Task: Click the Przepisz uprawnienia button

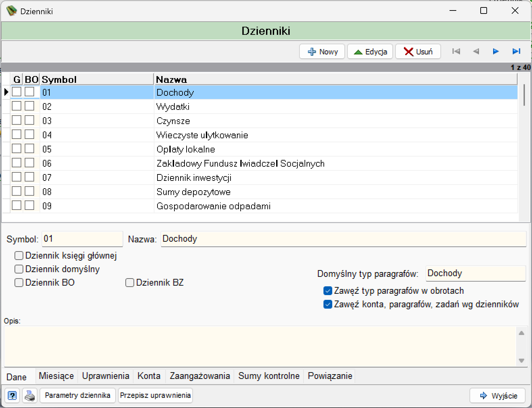Action: click(155, 395)
